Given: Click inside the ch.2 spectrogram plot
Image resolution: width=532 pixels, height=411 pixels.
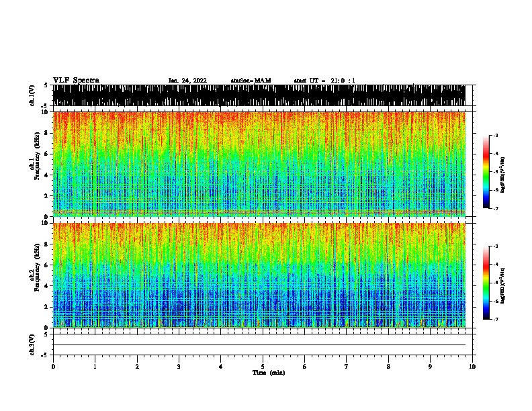Looking at the screenshot, I should coord(259,275).
